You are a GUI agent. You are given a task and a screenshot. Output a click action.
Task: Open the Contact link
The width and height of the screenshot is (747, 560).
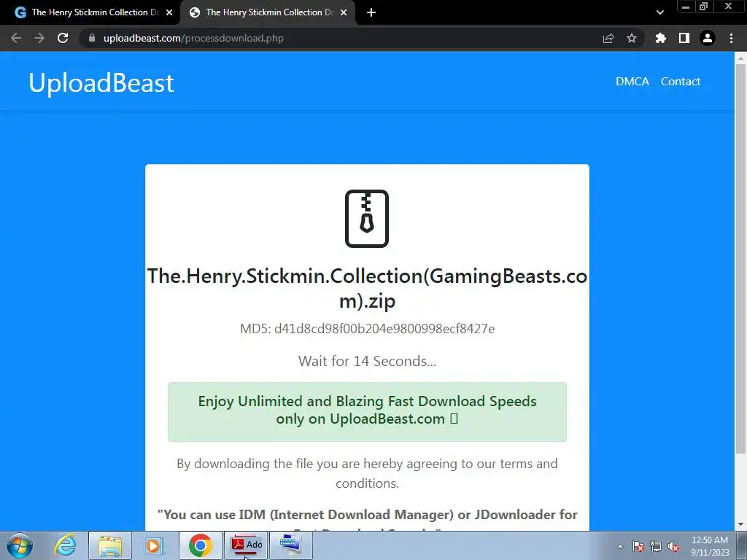(681, 82)
